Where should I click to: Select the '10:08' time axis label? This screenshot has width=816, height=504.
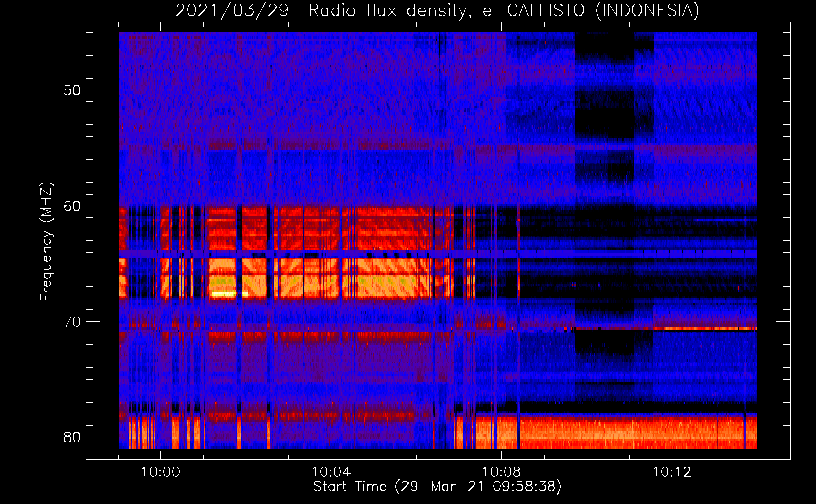[x=501, y=472]
